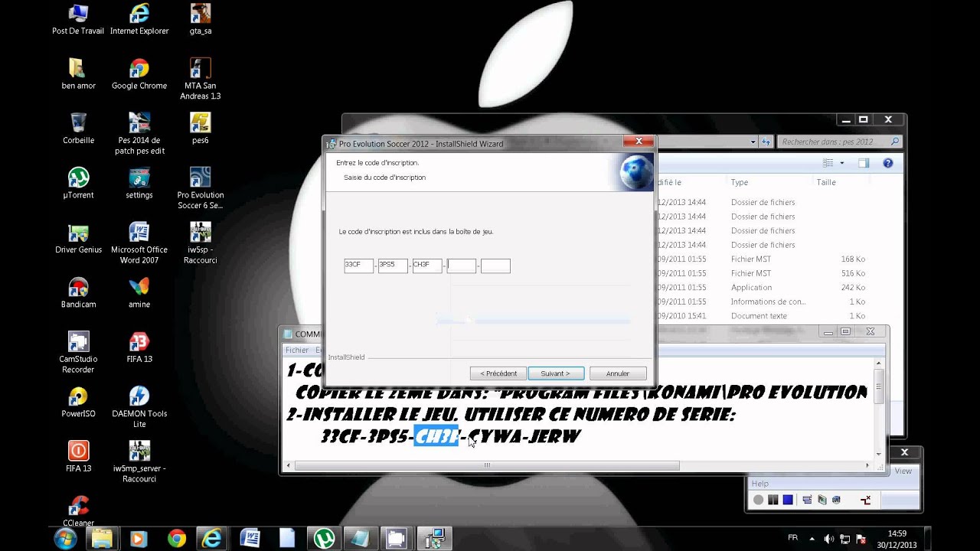980x551 pixels.
Task: Open Fichier menu in the document window
Action: click(296, 350)
